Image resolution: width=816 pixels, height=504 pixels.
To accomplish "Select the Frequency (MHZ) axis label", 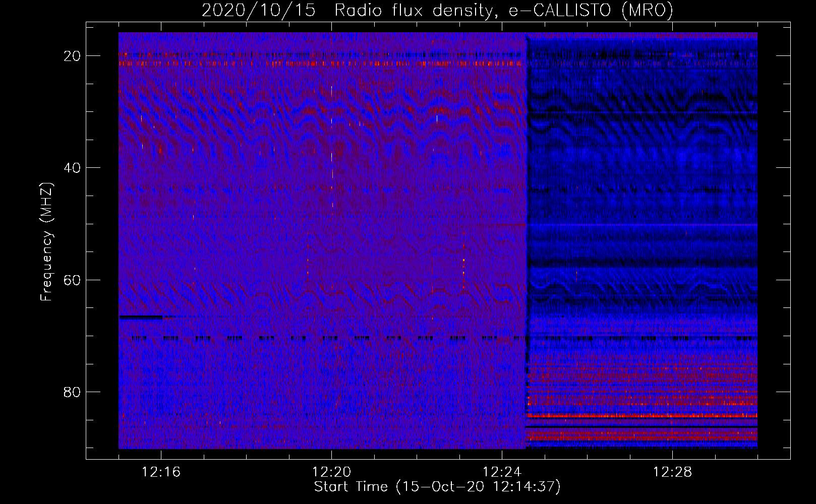I will tap(46, 242).
